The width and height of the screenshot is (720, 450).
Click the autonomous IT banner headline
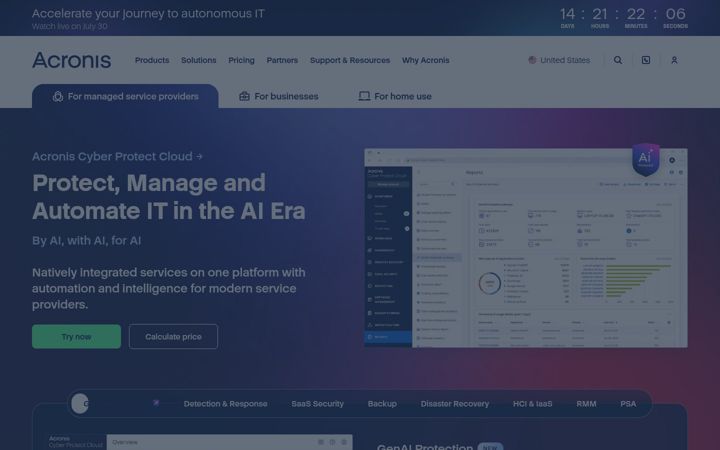coord(148,14)
